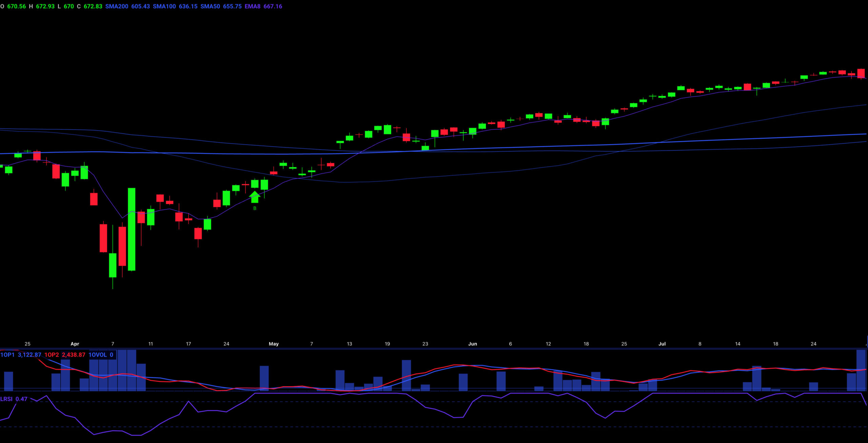Image resolution: width=868 pixels, height=443 pixels.
Task: Select the Jun marker on time axis
Action: (472, 344)
